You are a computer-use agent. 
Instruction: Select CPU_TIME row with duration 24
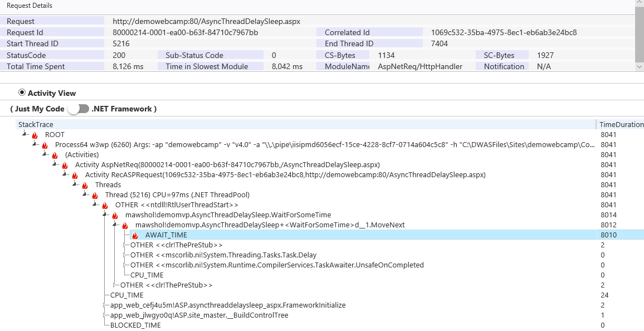[x=126, y=295]
